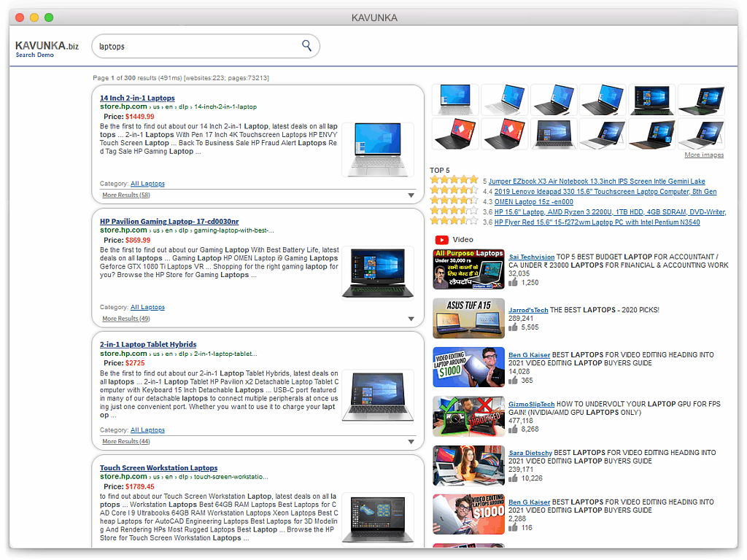Click thumbs-up icon showing 10,226 likes
Image resolution: width=747 pixels, height=560 pixels.
tap(514, 478)
